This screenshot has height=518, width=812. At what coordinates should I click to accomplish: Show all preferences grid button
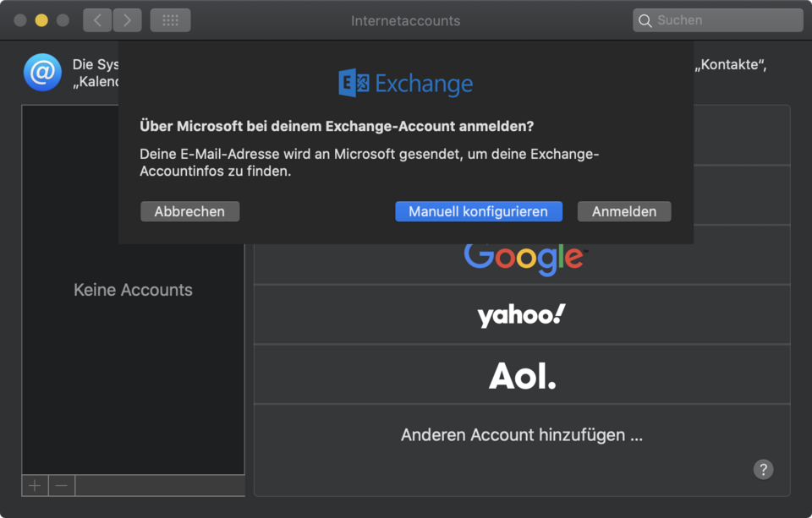(x=170, y=20)
